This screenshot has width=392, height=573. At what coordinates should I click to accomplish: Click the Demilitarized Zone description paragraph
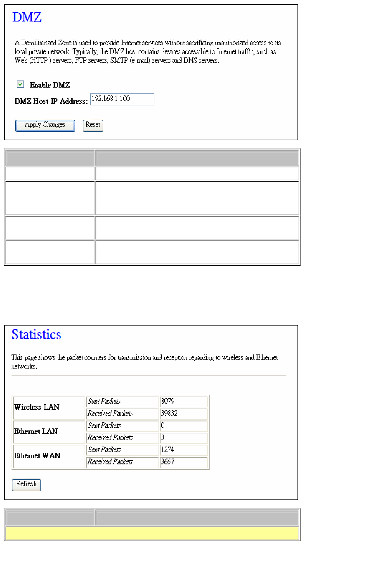(148, 52)
